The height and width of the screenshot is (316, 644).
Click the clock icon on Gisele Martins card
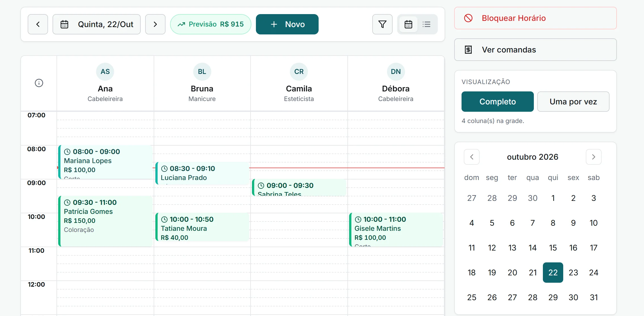click(x=358, y=220)
